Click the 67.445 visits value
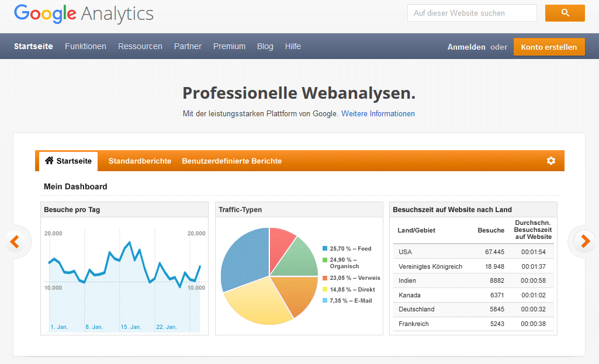 pos(495,252)
